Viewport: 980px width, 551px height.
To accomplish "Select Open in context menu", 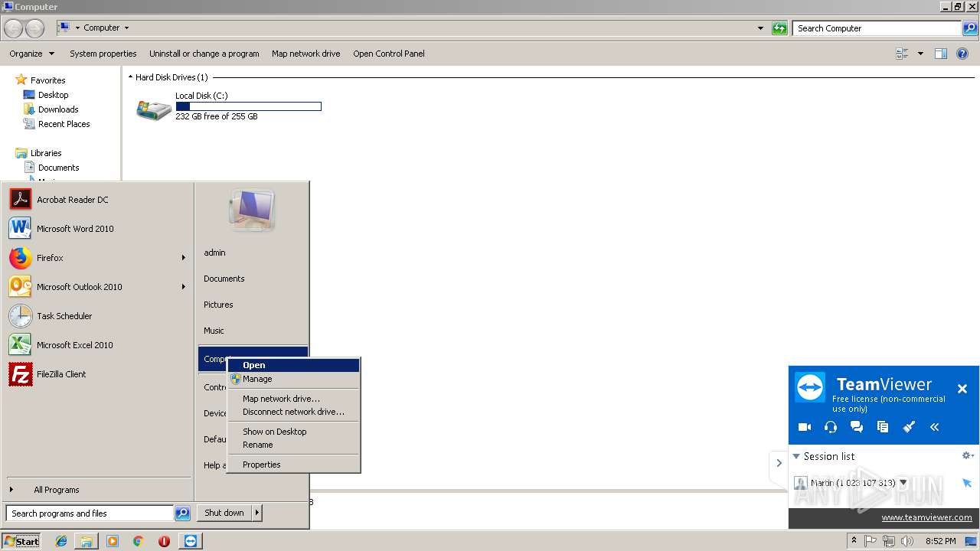I will point(294,366).
